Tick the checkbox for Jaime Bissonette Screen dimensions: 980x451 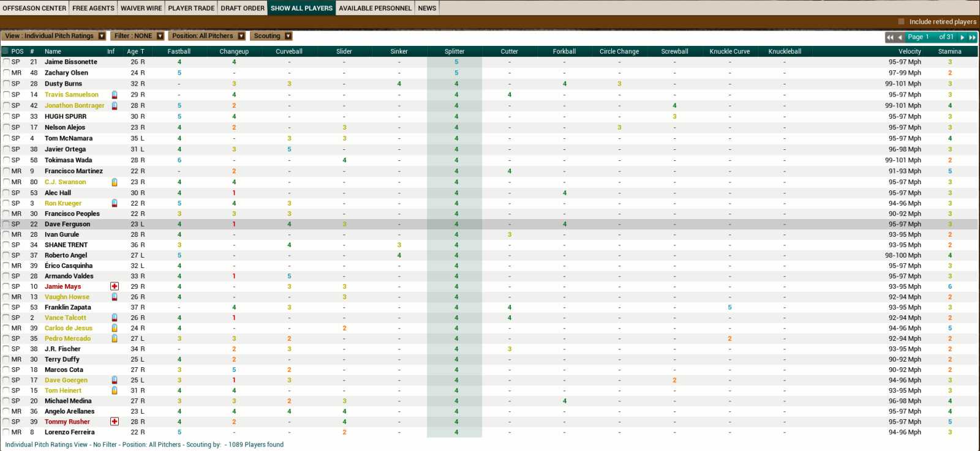tap(6, 62)
